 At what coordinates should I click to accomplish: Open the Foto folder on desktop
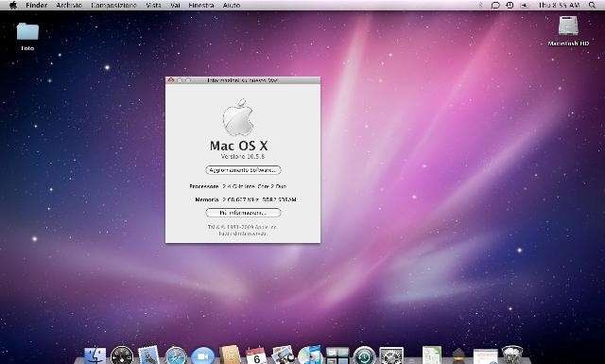tap(27, 31)
